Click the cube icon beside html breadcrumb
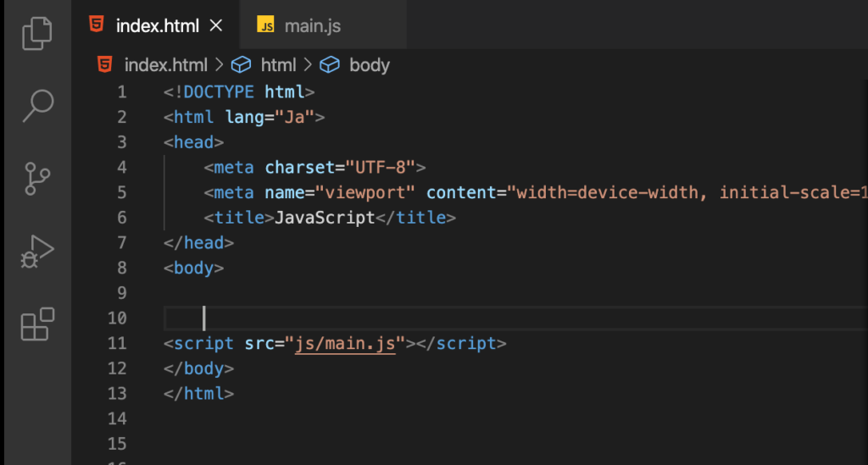 (241, 64)
